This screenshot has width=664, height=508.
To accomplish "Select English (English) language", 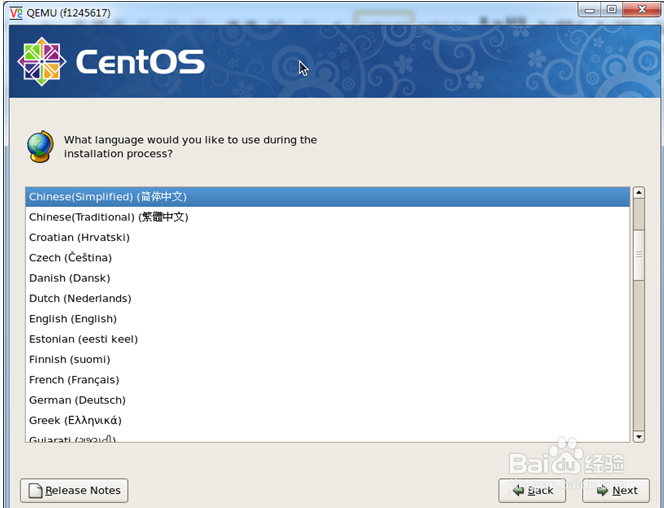I will point(327,319).
